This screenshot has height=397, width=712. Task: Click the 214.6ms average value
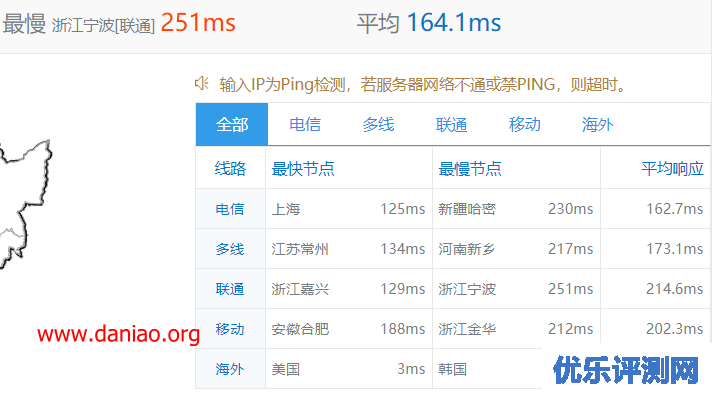point(675,289)
